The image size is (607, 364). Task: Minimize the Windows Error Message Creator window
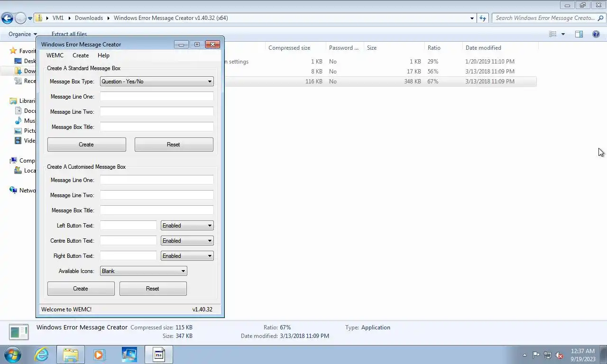coord(181,45)
